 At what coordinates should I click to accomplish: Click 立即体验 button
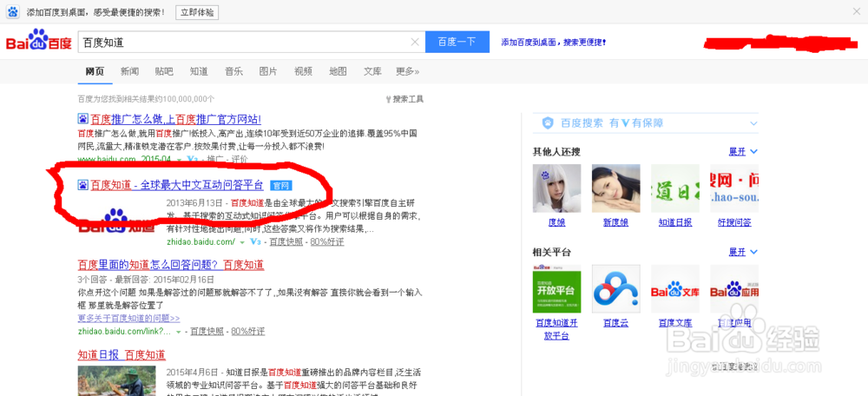[x=197, y=12]
